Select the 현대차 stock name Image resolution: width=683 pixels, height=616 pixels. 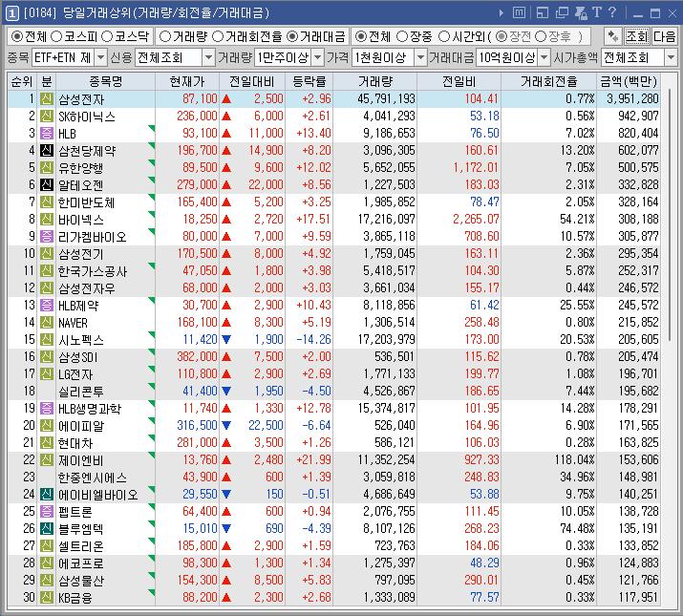pyautogui.click(x=75, y=442)
